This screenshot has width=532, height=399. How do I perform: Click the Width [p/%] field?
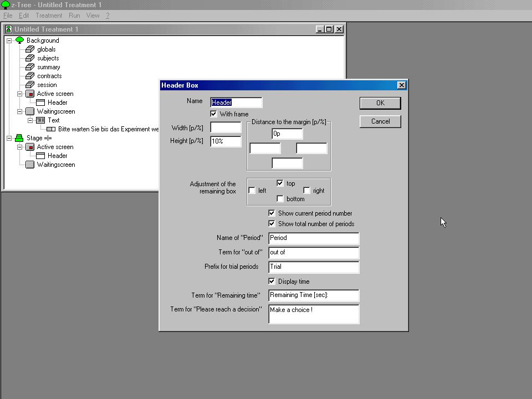pos(226,127)
